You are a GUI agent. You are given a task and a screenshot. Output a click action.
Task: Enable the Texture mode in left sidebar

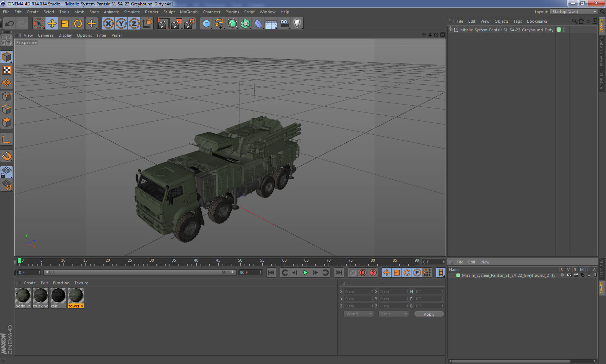coord(6,70)
